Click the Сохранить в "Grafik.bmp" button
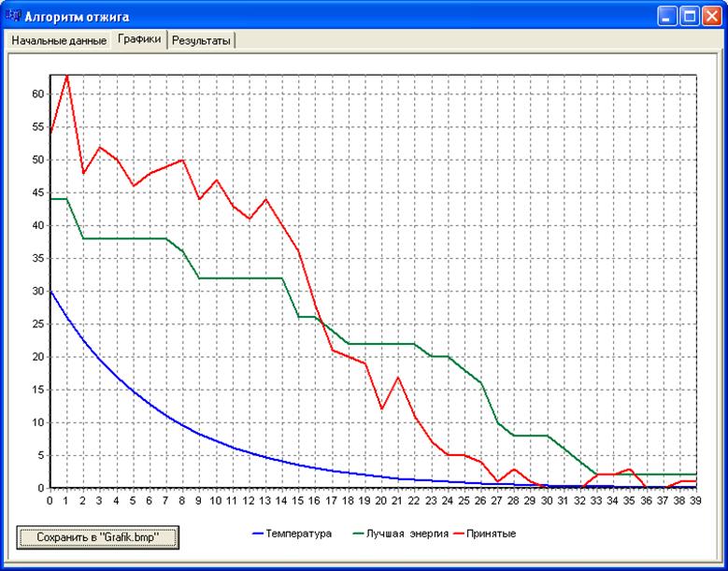 [98, 537]
